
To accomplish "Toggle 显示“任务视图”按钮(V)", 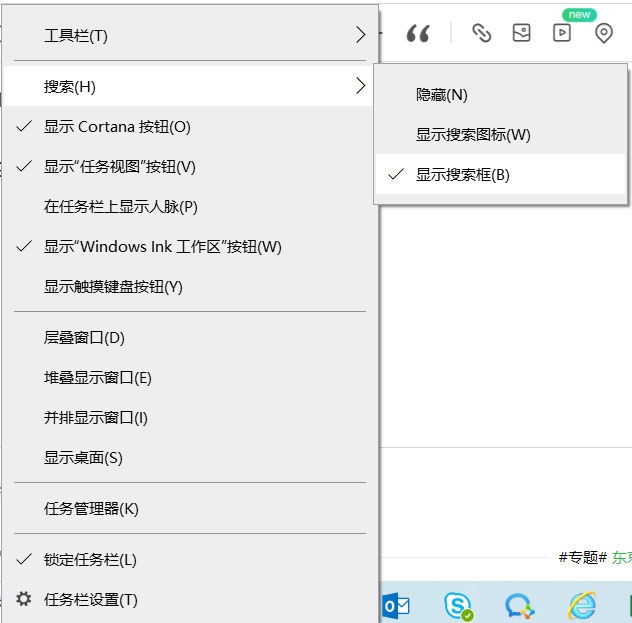I will (x=189, y=166).
